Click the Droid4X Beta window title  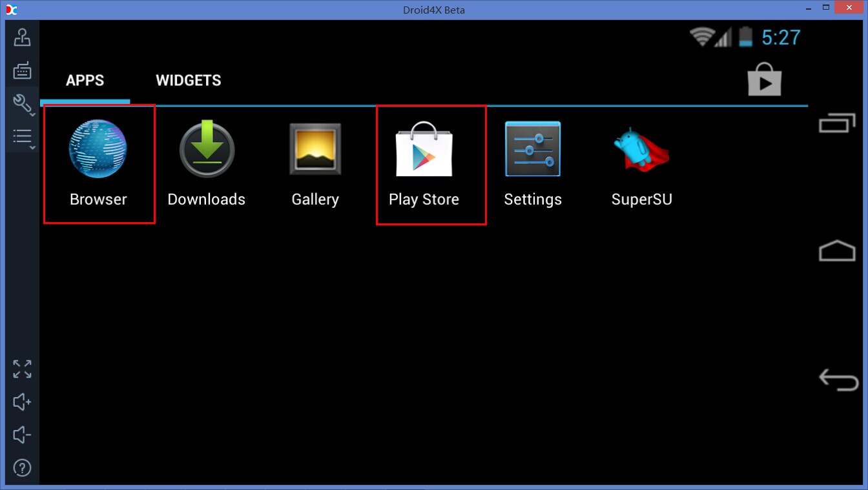pyautogui.click(x=433, y=10)
